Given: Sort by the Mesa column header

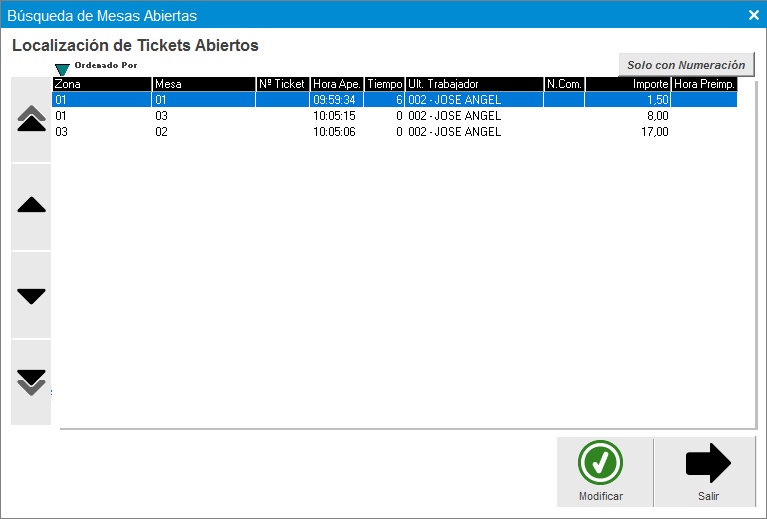Looking at the screenshot, I should coord(203,85).
